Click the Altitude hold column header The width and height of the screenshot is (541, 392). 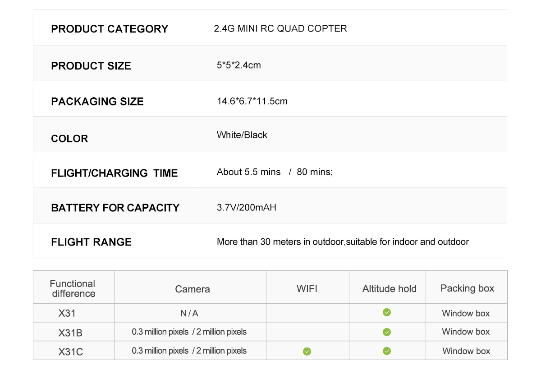click(x=389, y=289)
